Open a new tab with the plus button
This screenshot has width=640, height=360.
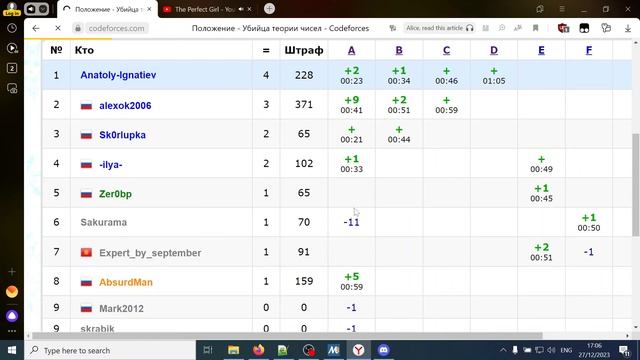coord(269,9)
